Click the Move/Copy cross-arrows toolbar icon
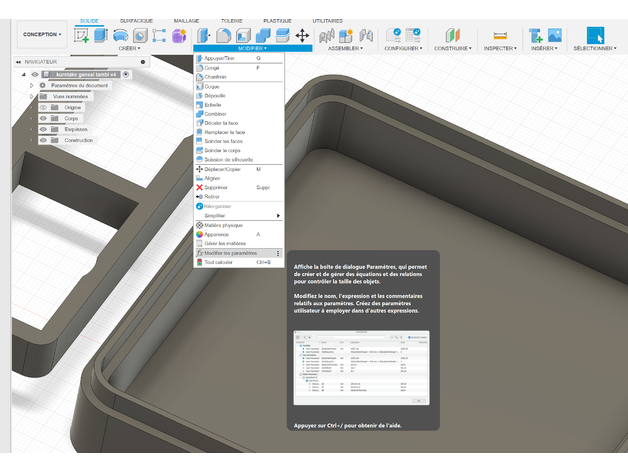Image resolution: width=628 pixels, height=472 pixels. (x=302, y=35)
